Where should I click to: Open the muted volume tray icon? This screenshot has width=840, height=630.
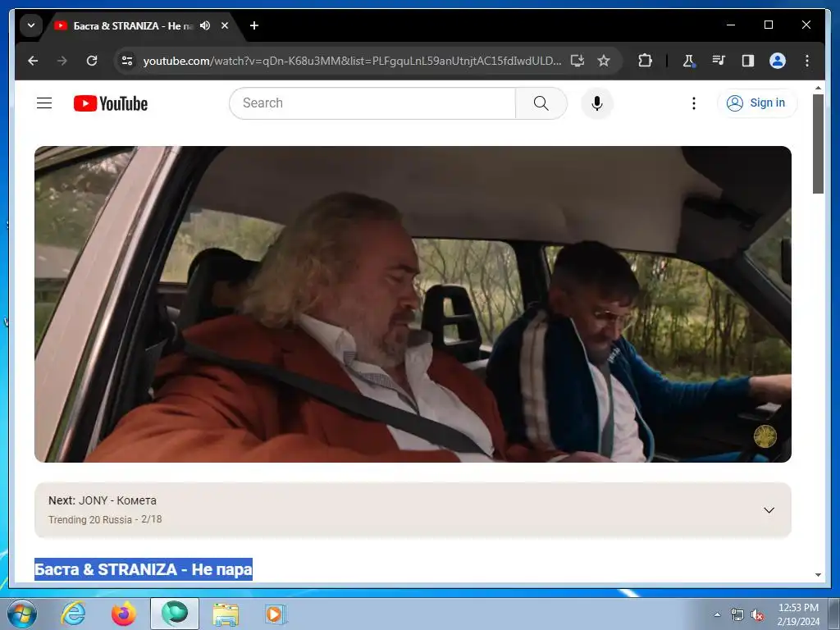[x=757, y=615]
